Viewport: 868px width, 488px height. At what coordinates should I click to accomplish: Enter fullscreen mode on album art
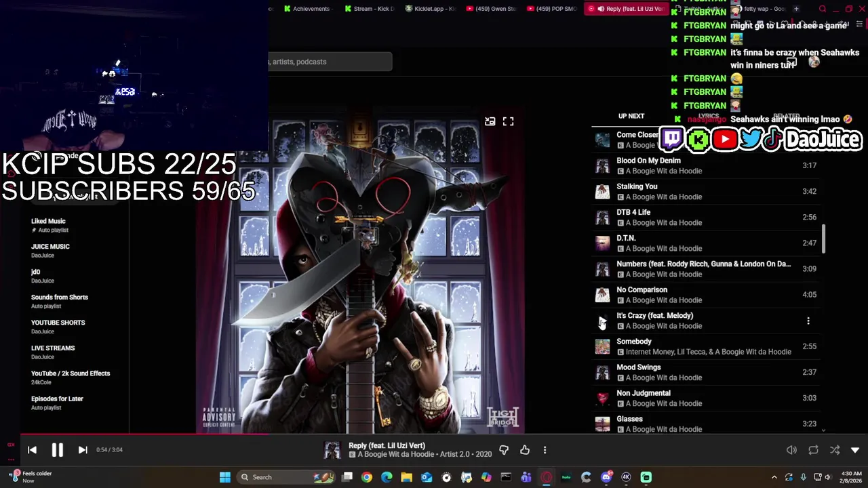pos(508,121)
